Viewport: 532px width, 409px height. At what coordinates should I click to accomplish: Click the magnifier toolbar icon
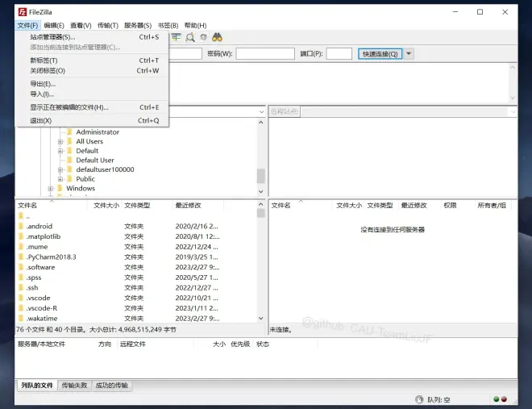190,37
